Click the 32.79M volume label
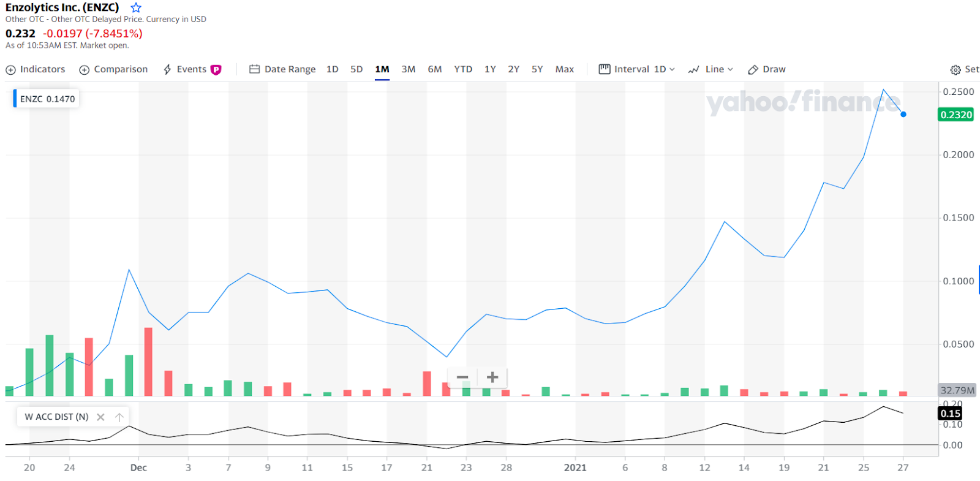 [957, 390]
